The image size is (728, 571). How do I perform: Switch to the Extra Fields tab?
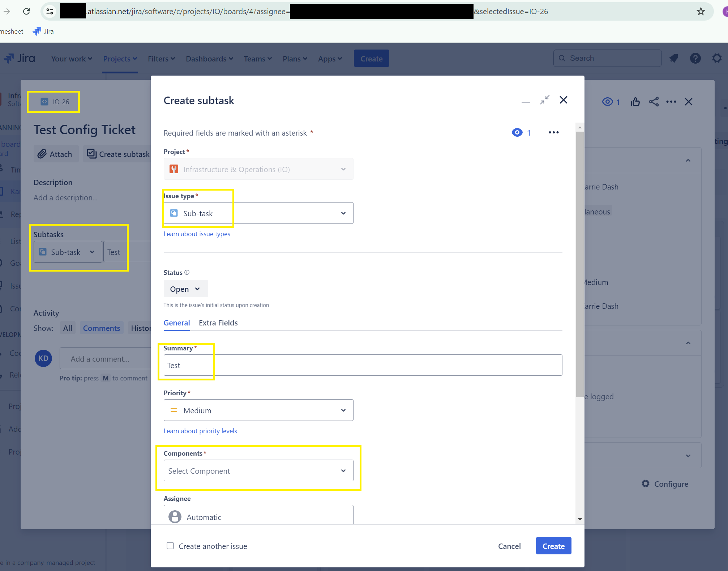(218, 323)
